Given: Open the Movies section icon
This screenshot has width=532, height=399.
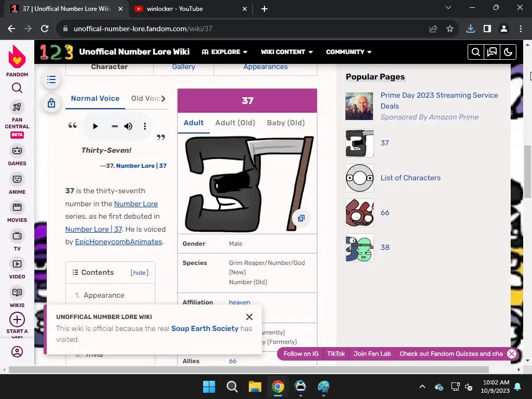Looking at the screenshot, I should click(17, 207).
